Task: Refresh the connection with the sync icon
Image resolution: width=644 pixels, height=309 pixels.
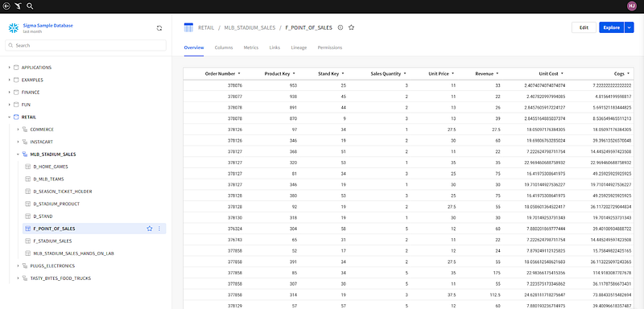Action: 159,28
